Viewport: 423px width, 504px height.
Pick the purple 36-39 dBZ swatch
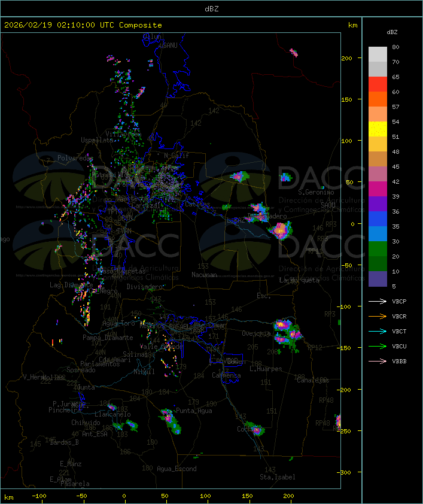[378, 204]
